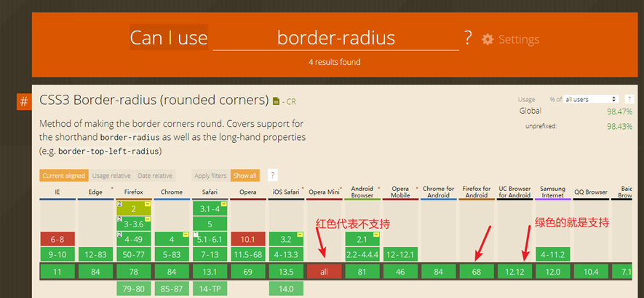The width and height of the screenshot is (644, 298).
Task: Select the Current aligned view
Action: point(63,176)
